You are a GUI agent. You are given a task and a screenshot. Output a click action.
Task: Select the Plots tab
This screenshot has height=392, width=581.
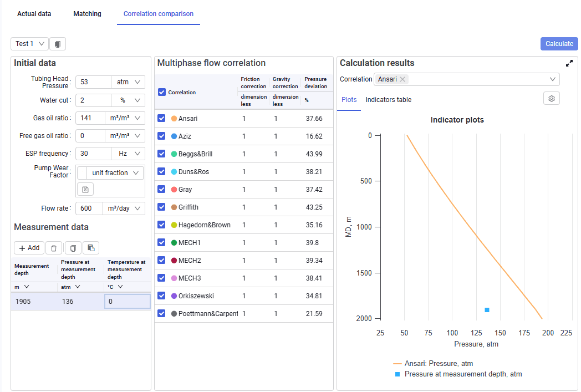[349, 100]
